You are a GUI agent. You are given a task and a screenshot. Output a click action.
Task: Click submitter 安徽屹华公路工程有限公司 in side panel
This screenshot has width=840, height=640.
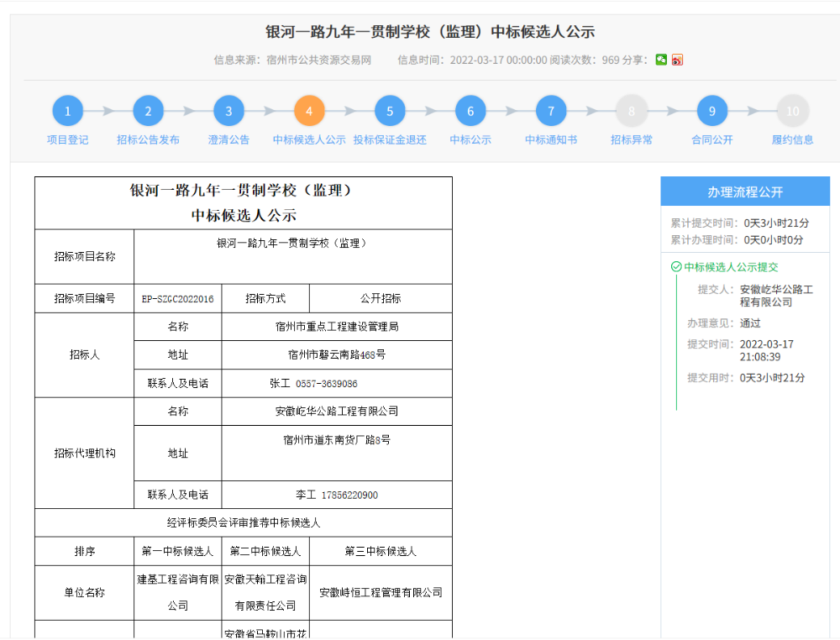(776, 296)
